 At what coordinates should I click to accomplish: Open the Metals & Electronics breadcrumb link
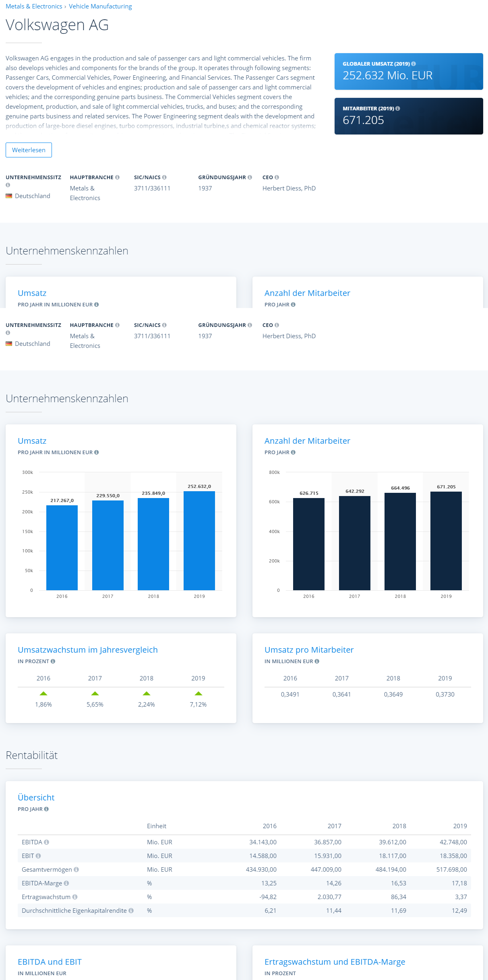coord(34,6)
